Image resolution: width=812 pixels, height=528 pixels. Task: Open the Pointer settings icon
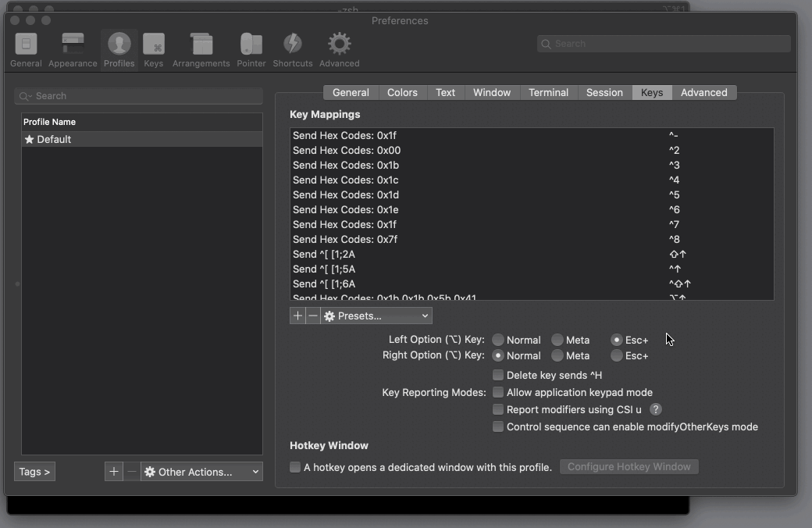tap(251, 48)
